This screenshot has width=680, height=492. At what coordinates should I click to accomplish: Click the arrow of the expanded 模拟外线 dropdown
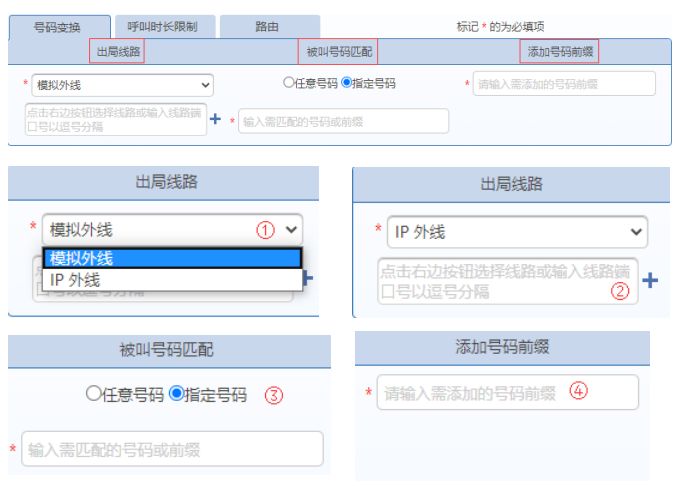pyautogui.click(x=291, y=229)
